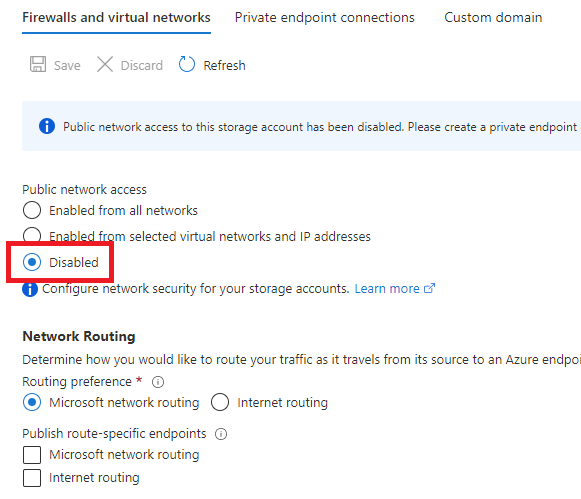
Task: Open Private endpoint connections tab
Action: [x=325, y=17]
